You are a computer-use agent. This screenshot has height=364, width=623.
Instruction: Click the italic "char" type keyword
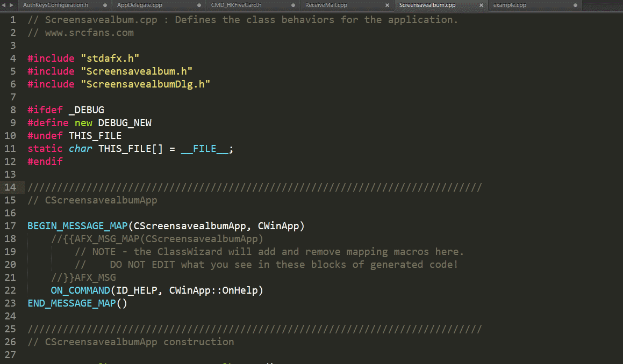pyautogui.click(x=80, y=149)
